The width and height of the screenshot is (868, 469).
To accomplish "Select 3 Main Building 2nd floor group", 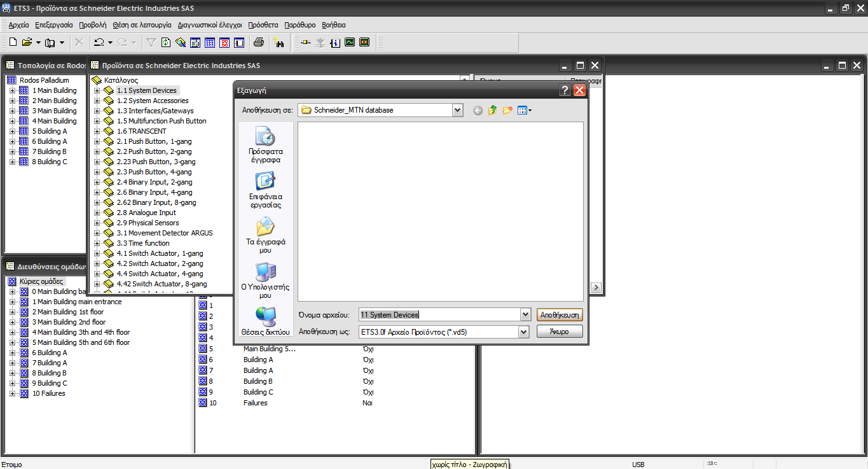I will [x=69, y=322].
